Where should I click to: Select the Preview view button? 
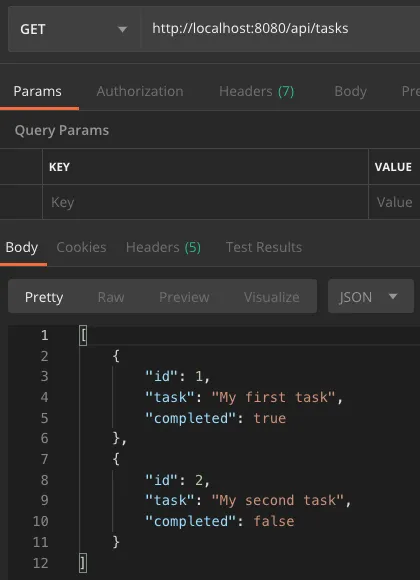pos(184,297)
